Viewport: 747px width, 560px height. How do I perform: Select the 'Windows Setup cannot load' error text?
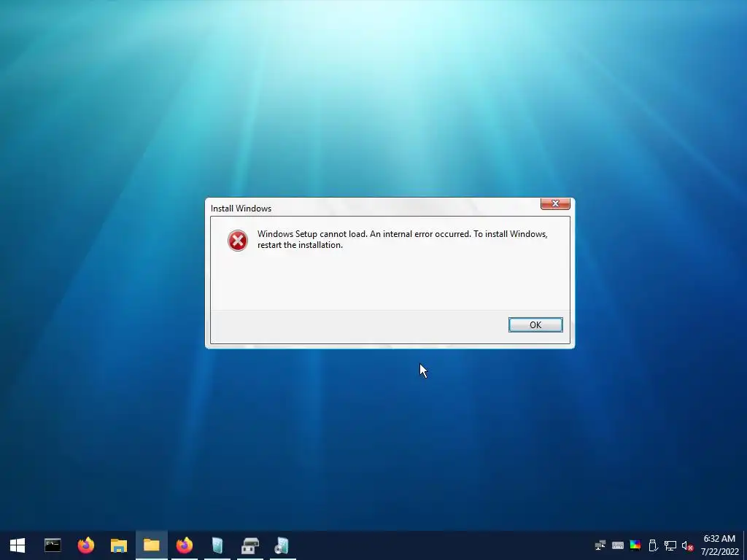pos(403,239)
